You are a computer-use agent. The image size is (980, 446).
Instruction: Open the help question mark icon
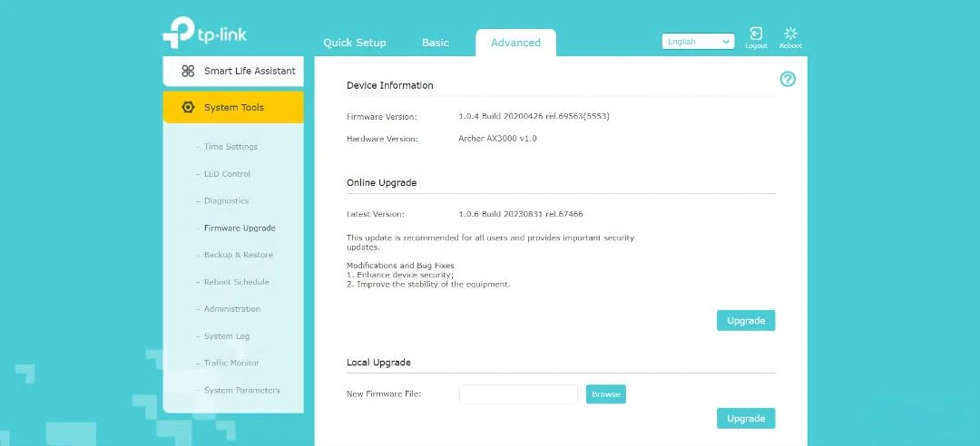[788, 80]
